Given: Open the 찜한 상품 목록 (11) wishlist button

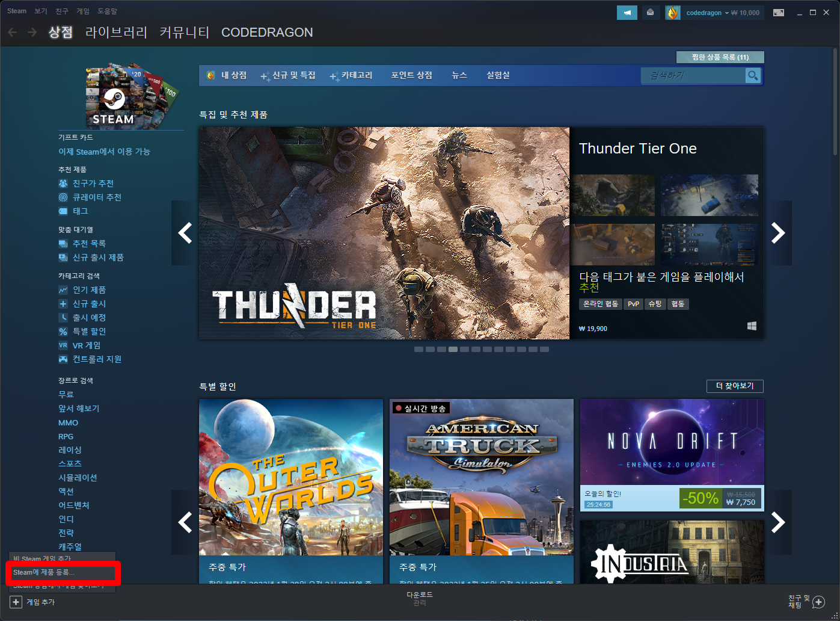Looking at the screenshot, I should pos(720,57).
